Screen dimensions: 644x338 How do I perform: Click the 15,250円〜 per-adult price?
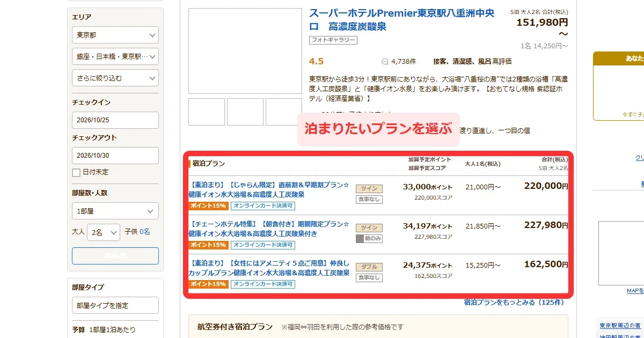point(483,265)
